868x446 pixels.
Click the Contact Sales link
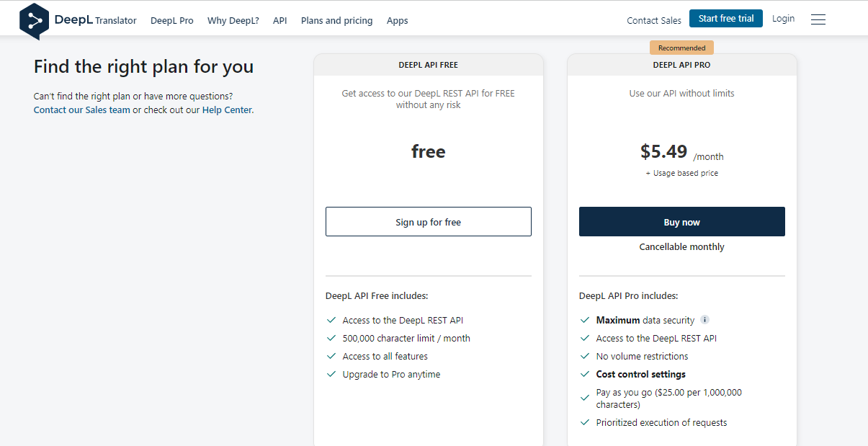pos(653,20)
